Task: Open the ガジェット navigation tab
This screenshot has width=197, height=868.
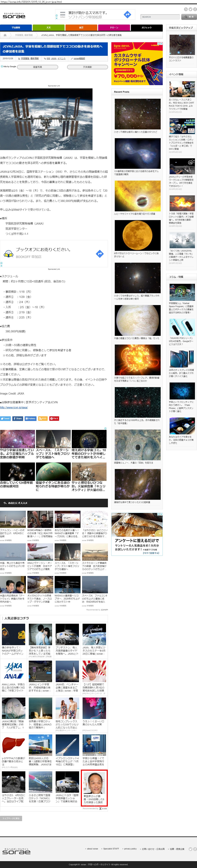Action: click(x=147, y=28)
